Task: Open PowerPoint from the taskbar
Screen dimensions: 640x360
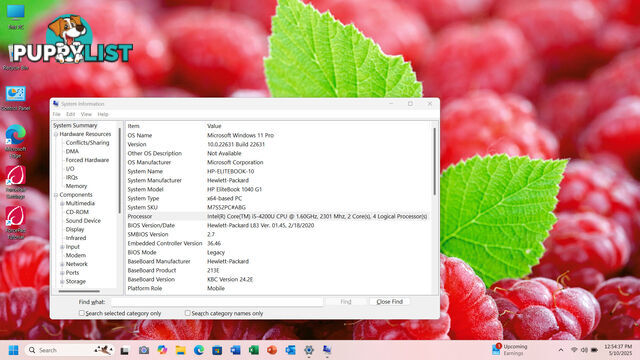Action: pyautogui.click(x=272, y=350)
